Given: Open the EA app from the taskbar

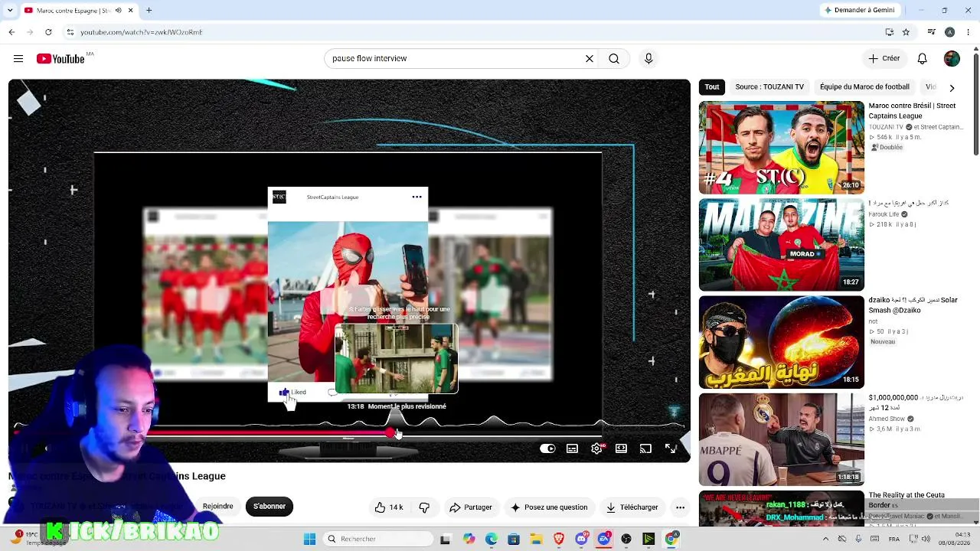Looking at the screenshot, I should pyautogui.click(x=604, y=539).
